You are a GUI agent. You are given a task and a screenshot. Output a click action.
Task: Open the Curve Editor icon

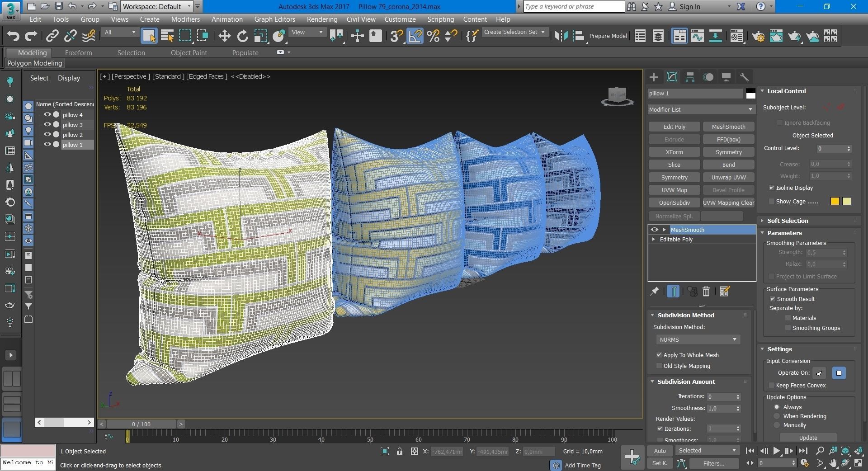pos(697,36)
